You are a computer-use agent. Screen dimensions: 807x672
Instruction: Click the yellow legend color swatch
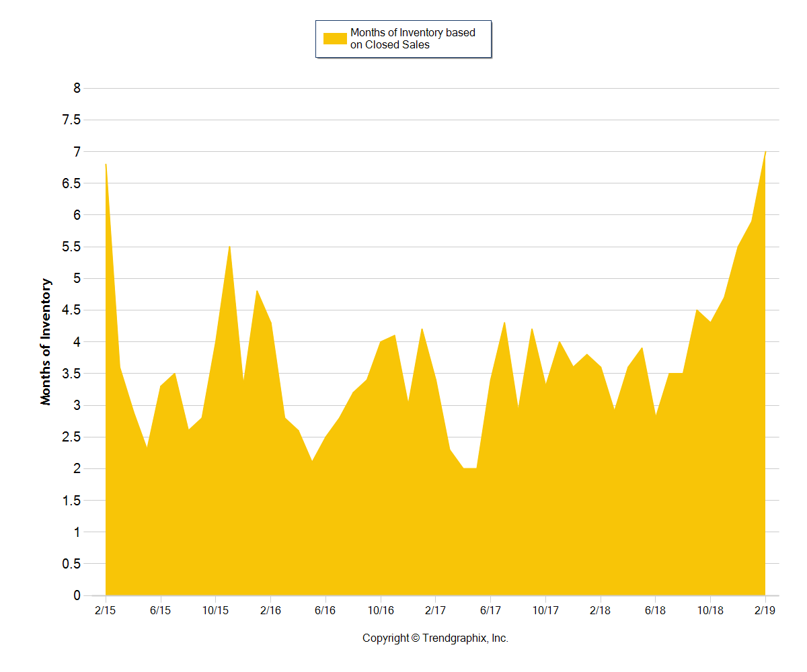335,38
